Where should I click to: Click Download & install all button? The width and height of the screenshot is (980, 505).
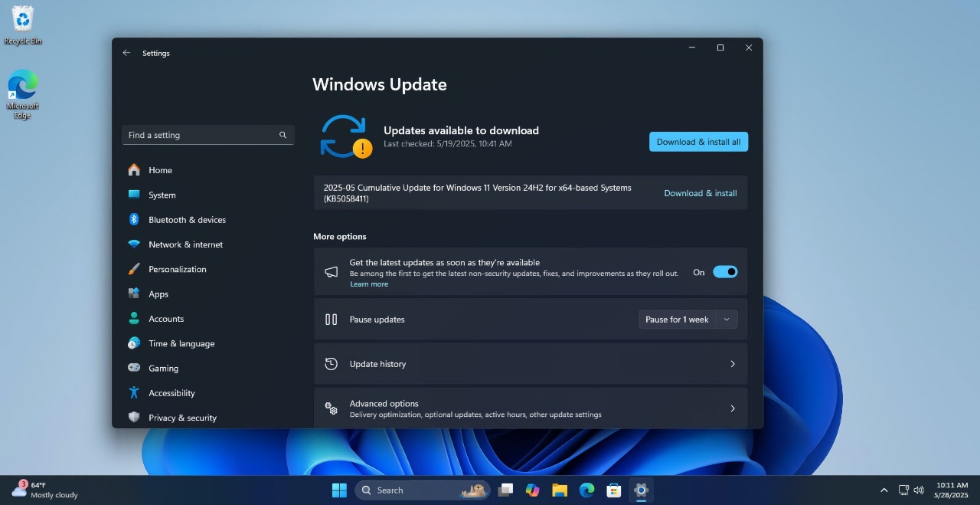(x=698, y=142)
